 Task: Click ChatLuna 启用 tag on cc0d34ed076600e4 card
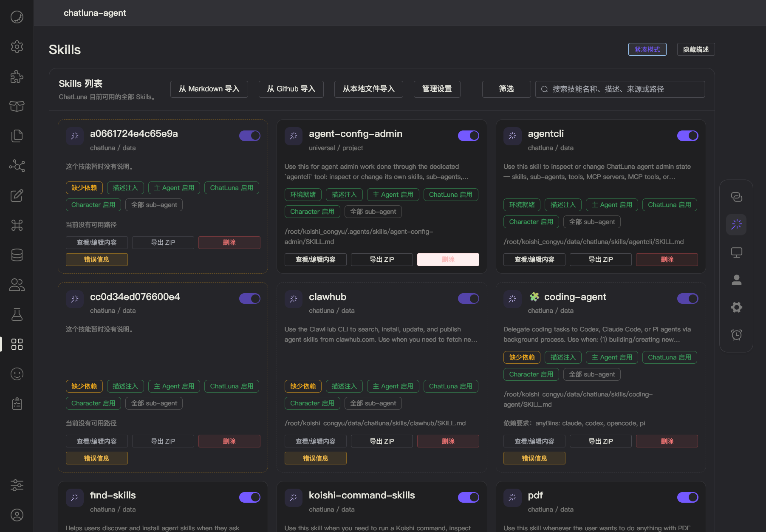232,386
